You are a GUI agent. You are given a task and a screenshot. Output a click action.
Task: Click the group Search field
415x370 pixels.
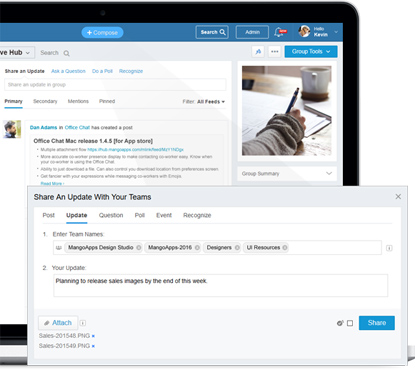click(49, 53)
